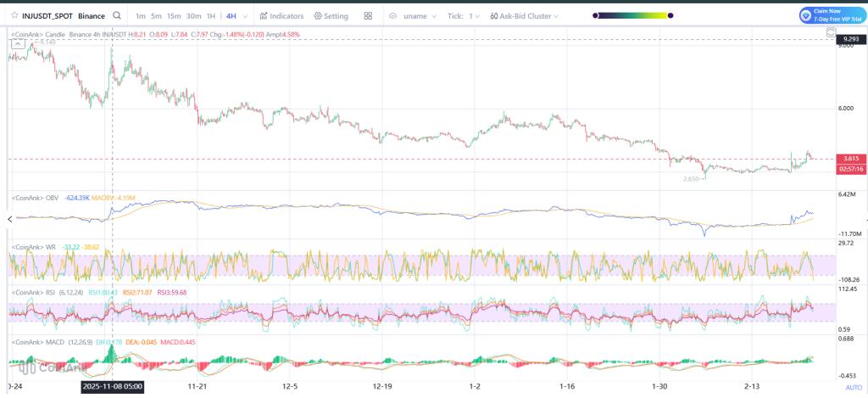Click Claim Now 7-Day Free VIP Trial
Image resolution: width=868 pixels, height=398 pixels.
tap(836, 15)
